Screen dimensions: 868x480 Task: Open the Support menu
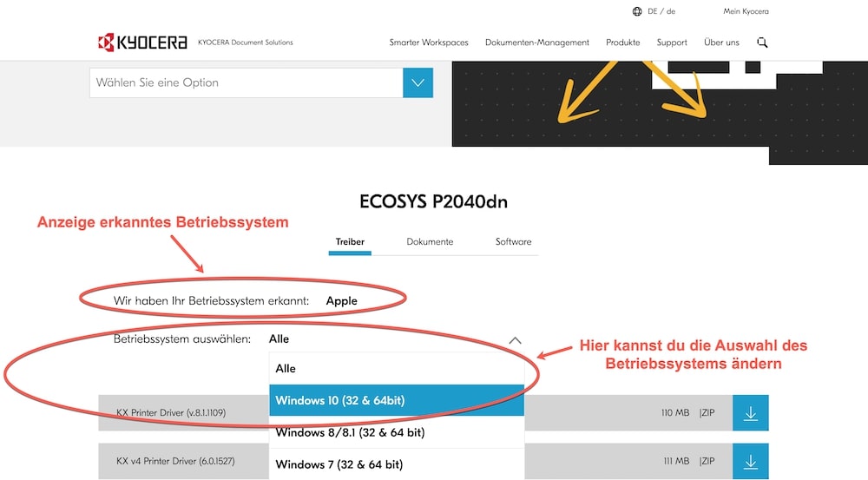tap(672, 43)
